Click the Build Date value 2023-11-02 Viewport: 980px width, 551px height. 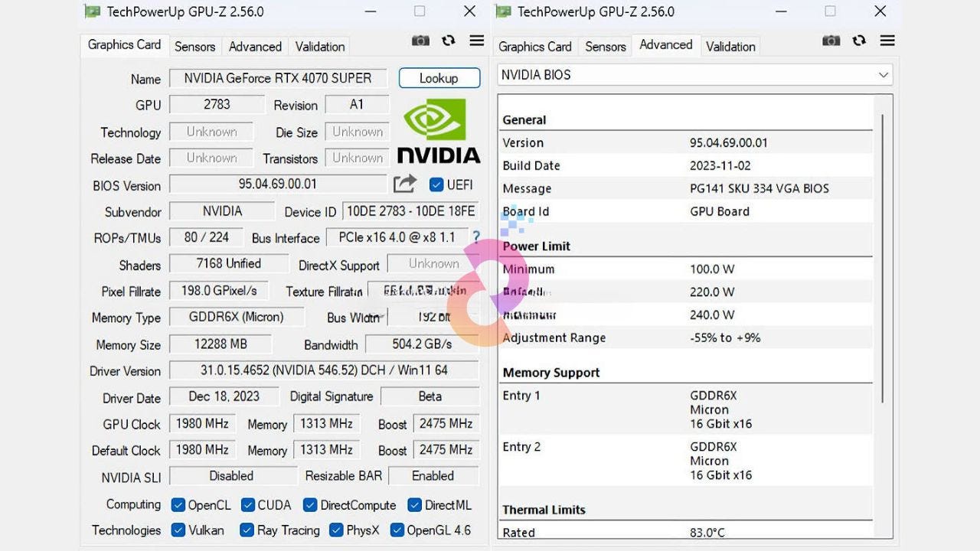(720, 165)
